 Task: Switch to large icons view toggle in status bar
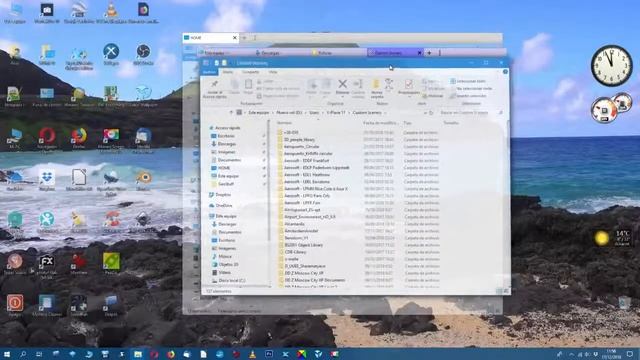pos(506,291)
